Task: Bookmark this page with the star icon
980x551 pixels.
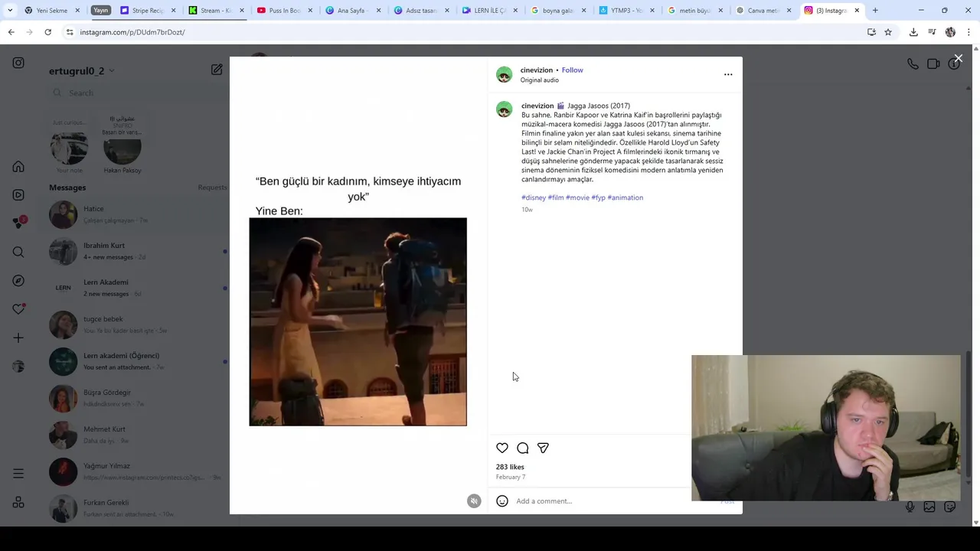Action: coord(888,32)
